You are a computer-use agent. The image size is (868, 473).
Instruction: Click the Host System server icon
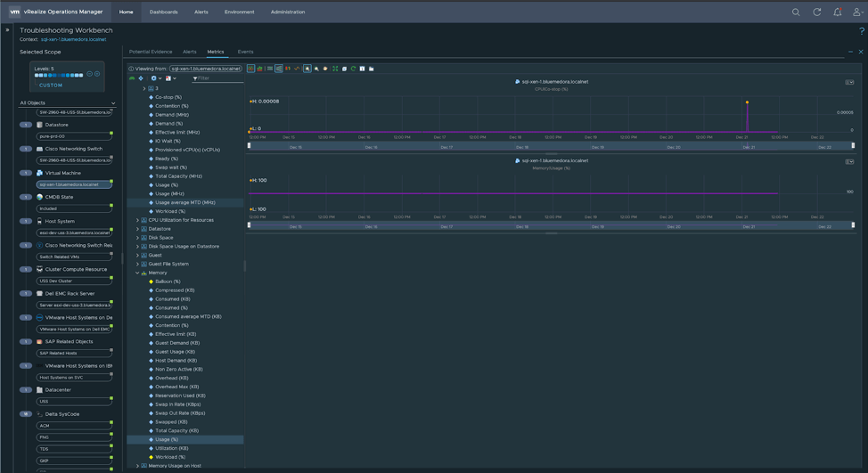(39, 221)
